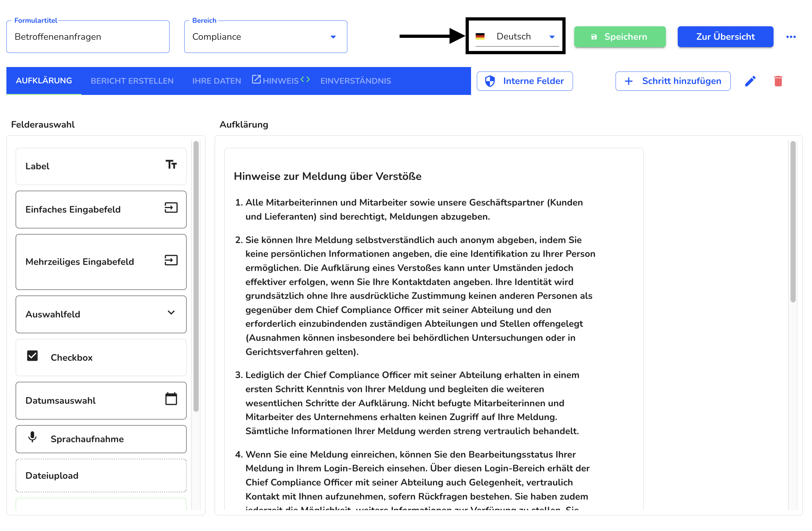Open the Bereich Compliance dropdown
This screenshot has width=812, height=531.
click(266, 37)
